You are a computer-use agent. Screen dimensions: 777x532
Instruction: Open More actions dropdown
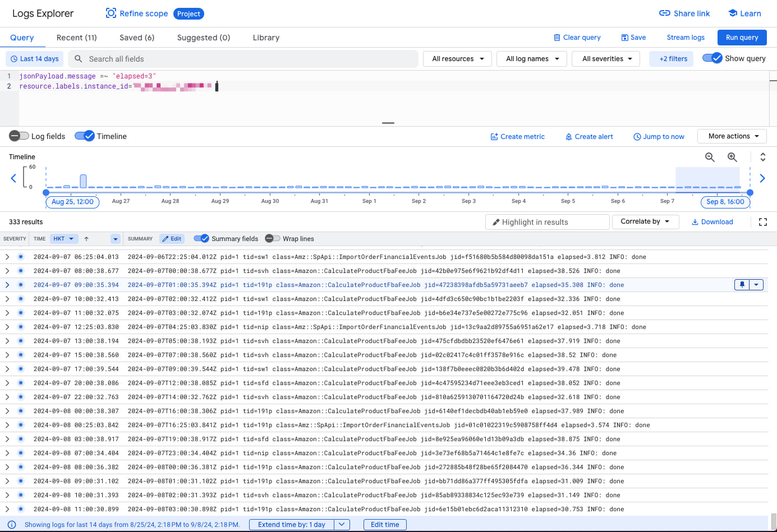click(x=732, y=136)
